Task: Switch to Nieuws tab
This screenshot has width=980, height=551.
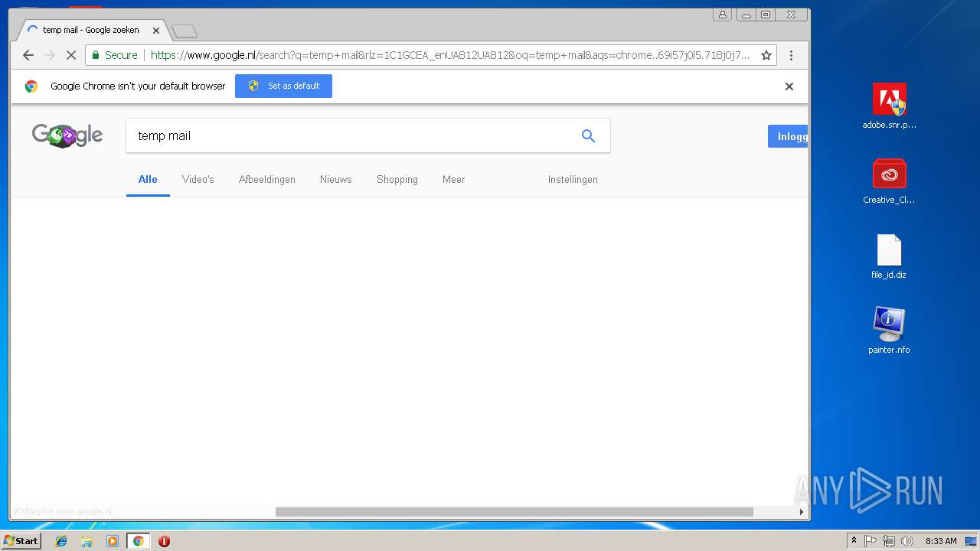Action: [x=336, y=179]
